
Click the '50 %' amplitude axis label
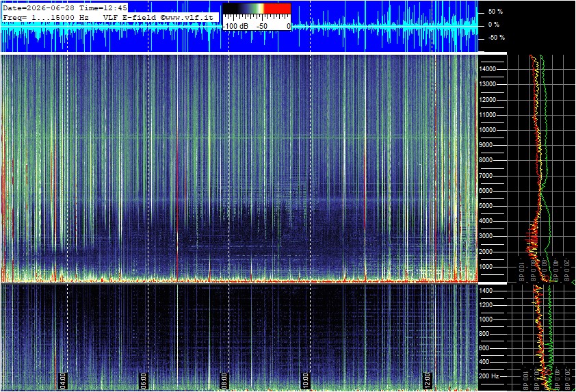tap(495, 12)
